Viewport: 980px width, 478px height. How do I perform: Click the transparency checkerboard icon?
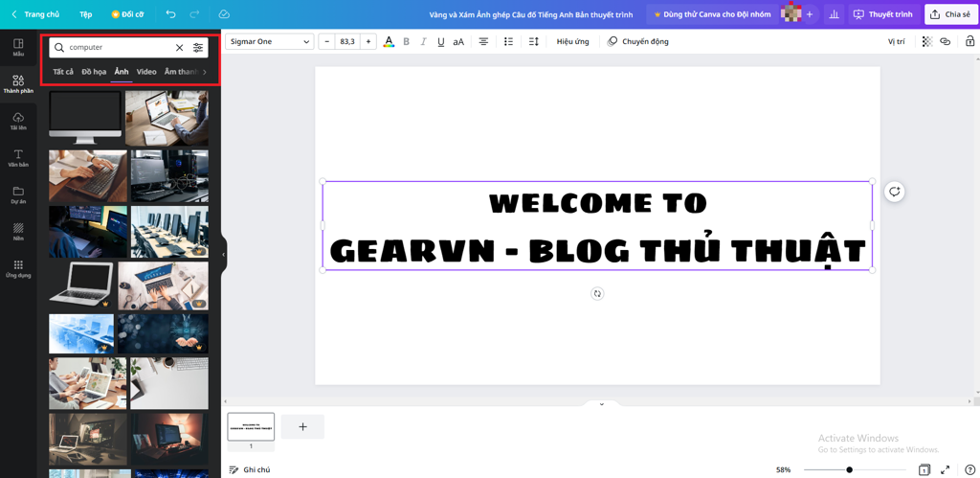926,42
